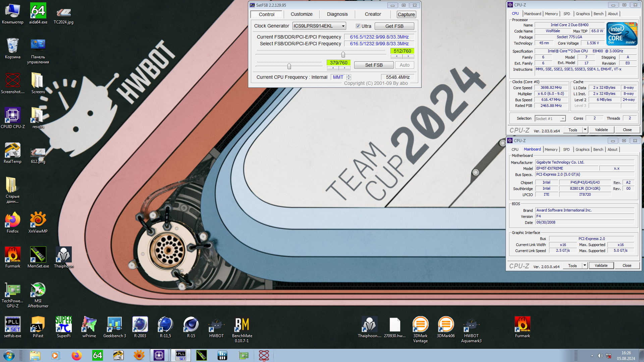Open the setfsb.exe desktop icon

(13, 327)
